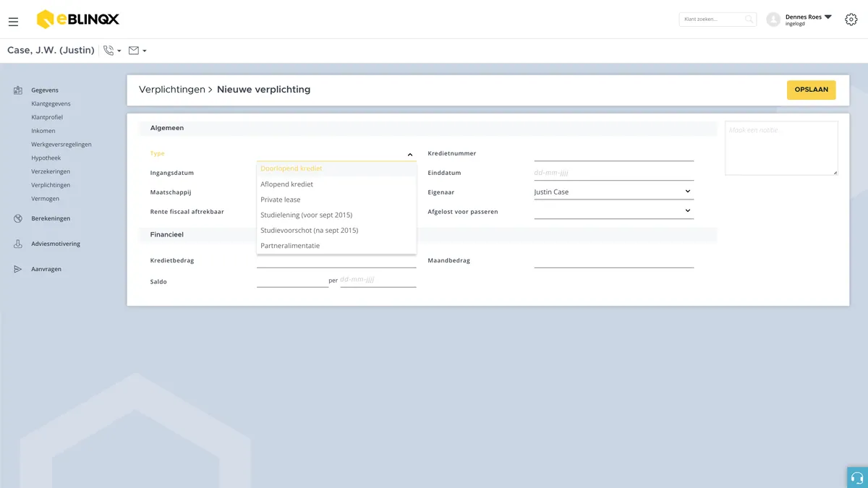
Task: Select Private lease from the list
Action: click(x=336, y=200)
